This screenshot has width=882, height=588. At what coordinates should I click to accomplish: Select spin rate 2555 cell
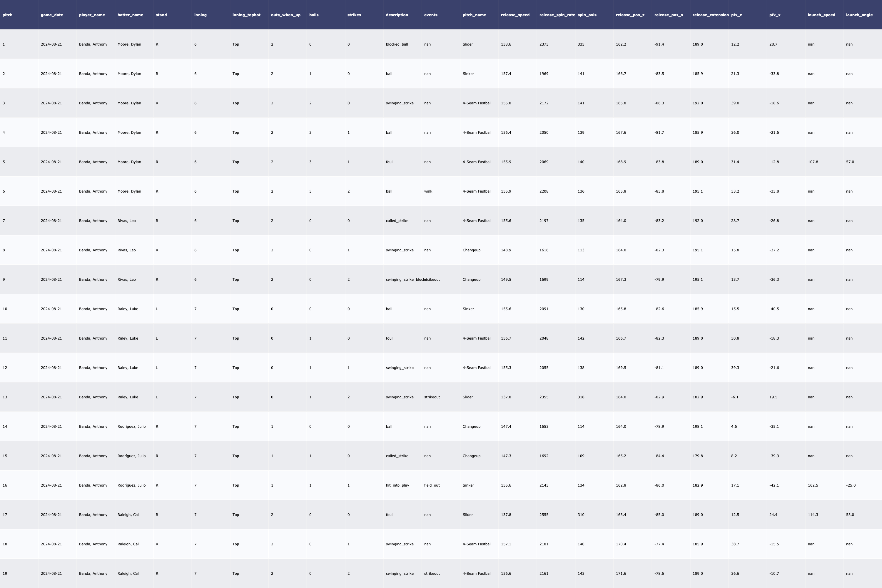point(544,515)
